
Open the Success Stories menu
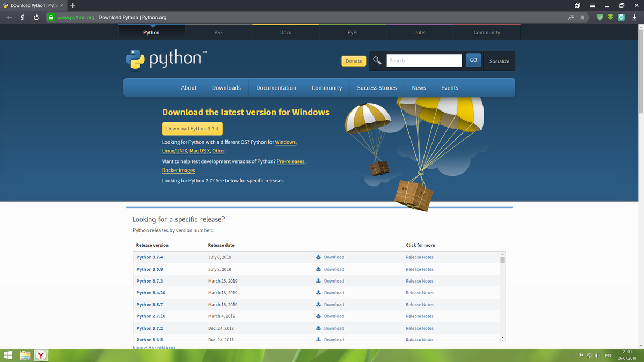pyautogui.click(x=377, y=88)
